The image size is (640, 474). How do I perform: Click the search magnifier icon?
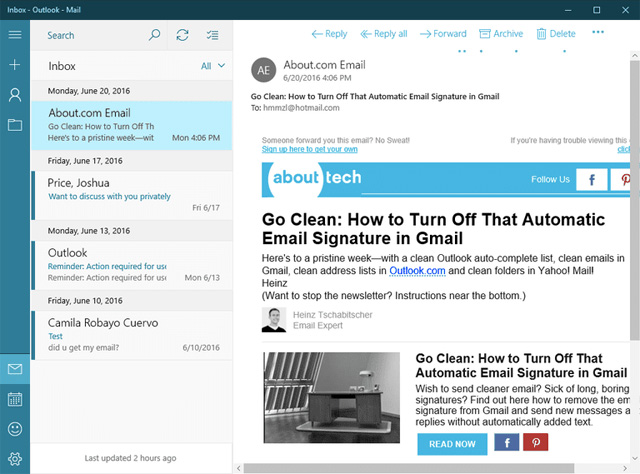154,35
